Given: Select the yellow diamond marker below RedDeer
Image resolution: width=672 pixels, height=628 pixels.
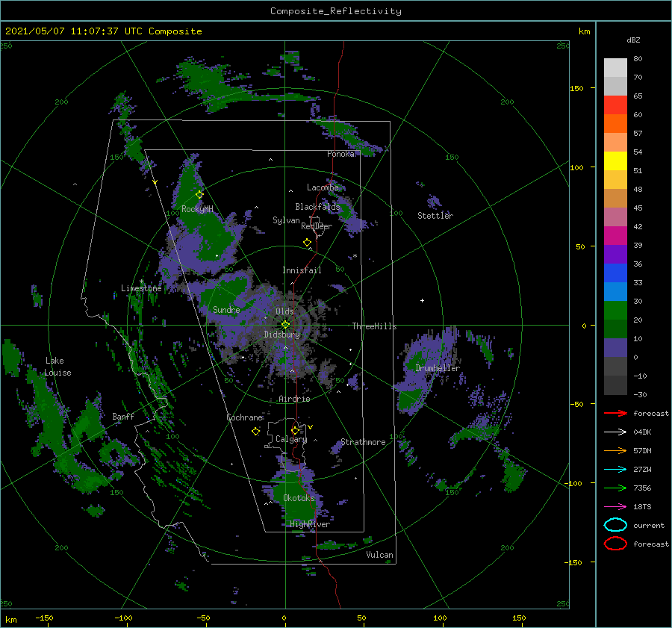Looking at the screenshot, I should click(x=308, y=242).
